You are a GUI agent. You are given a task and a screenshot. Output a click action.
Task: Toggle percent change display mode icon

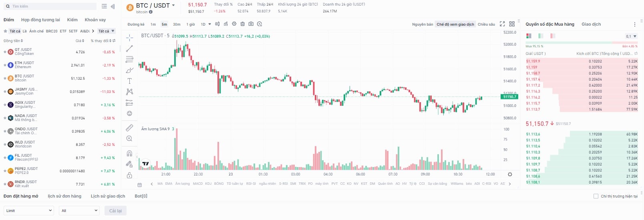pos(114,41)
